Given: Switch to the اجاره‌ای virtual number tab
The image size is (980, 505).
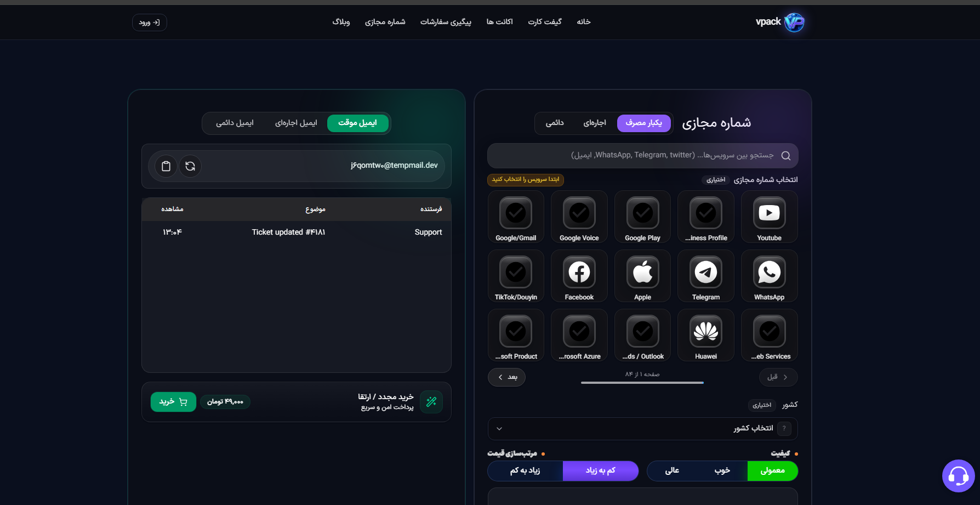Looking at the screenshot, I should 595,123.
